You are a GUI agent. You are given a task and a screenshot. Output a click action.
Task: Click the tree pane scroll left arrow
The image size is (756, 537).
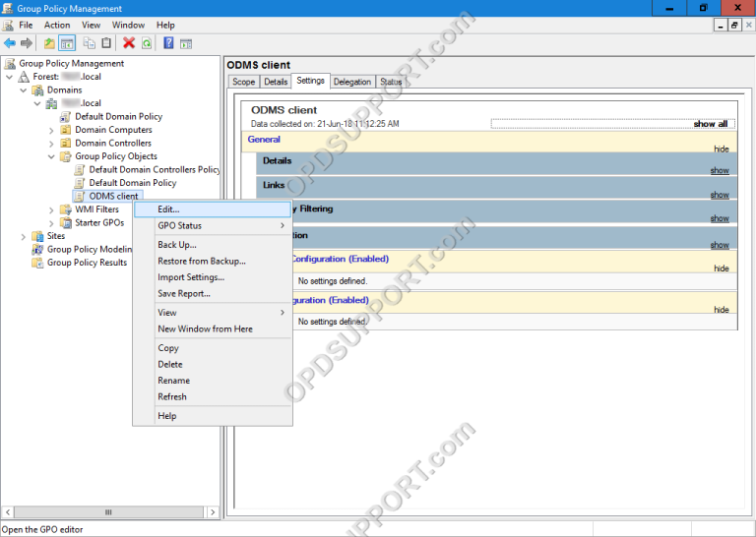[x=8, y=512]
